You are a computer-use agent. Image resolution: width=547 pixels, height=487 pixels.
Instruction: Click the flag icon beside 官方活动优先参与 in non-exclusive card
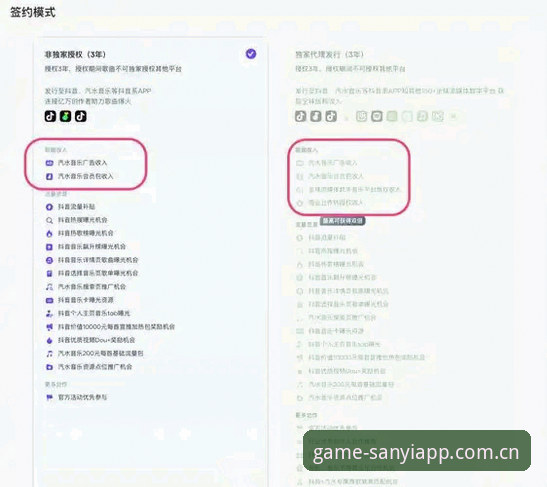(x=49, y=397)
